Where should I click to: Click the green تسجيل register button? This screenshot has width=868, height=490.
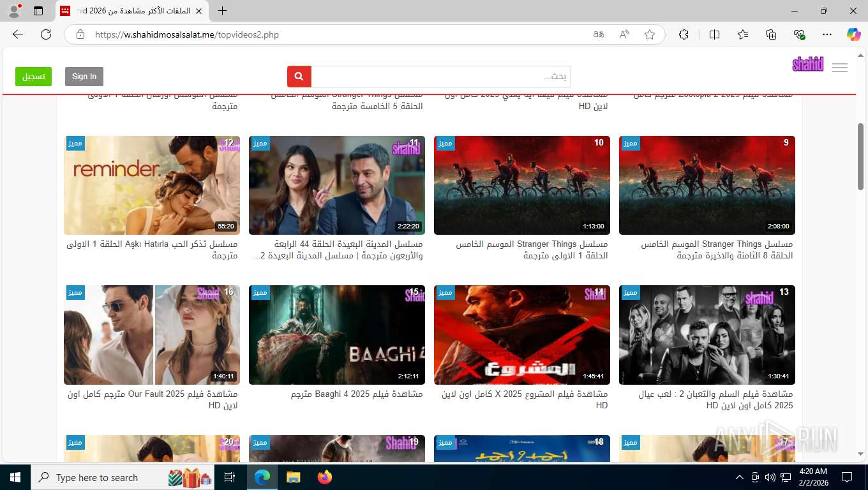tap(33, 77)
